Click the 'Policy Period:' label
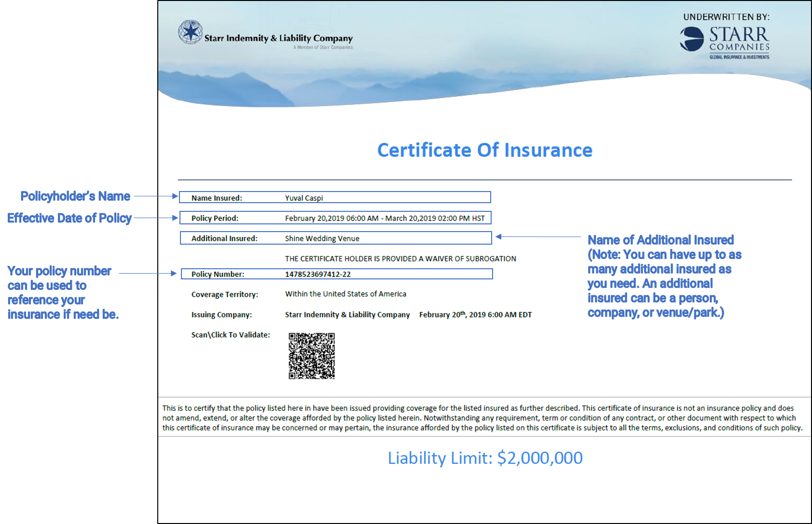812x524 pixels. pos(215,218)
